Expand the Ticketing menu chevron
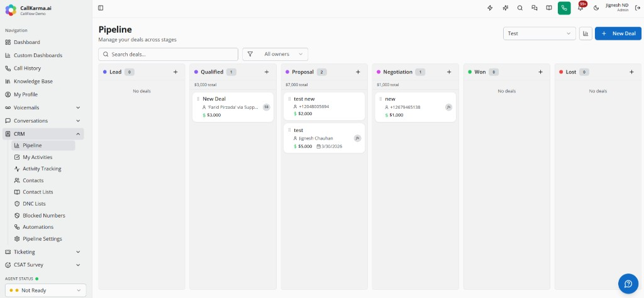Screen dimensions: 644x298 click(x=78, y=252)
